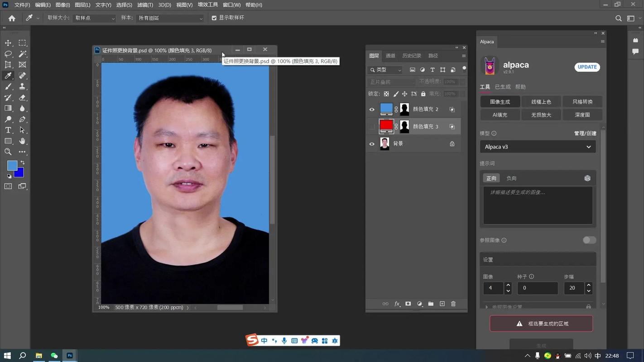Create a new layer in the Layers panel
This screenshot has width=644, height=362.
442,304
